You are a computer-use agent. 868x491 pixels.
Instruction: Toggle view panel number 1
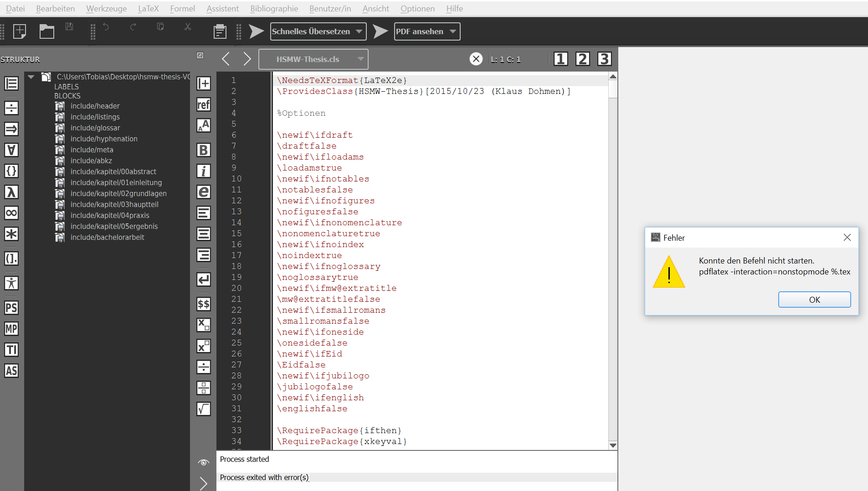coord(560,59)
